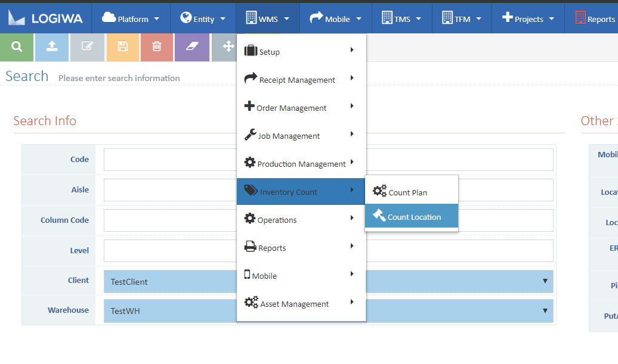Image resolution: width=618 pixels, height=364 pixels.
Task: Switch to the Mobile menu
Action: 336,18
